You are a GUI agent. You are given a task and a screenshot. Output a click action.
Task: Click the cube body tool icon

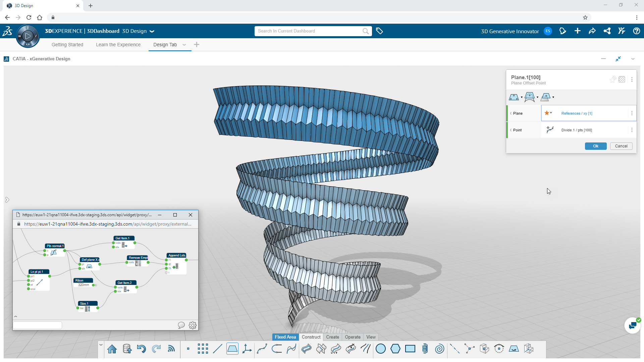(484, 349)
